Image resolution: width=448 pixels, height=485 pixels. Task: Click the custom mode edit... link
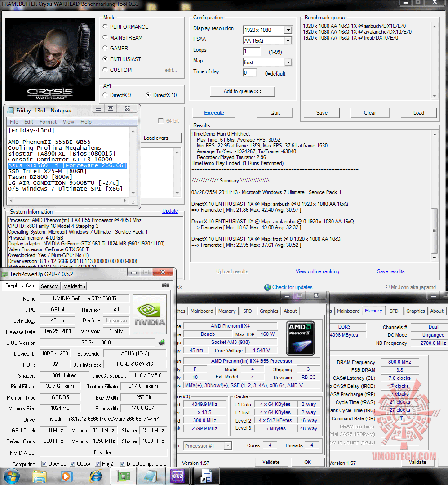tap(171, 70)
